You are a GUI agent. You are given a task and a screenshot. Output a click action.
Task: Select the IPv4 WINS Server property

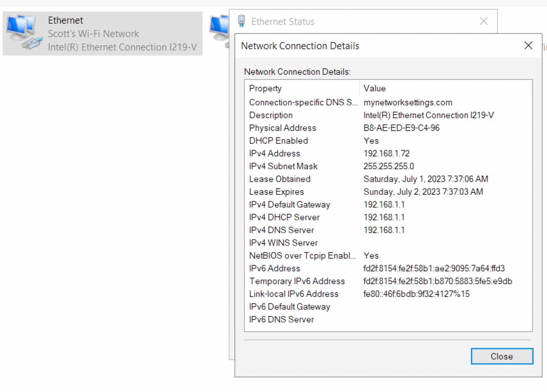[283, 243]
